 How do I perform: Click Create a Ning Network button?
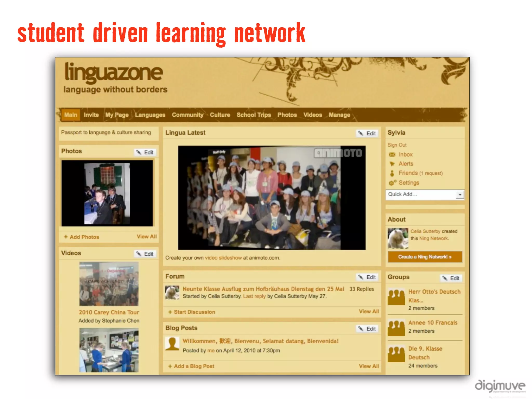tap(425, 257)
